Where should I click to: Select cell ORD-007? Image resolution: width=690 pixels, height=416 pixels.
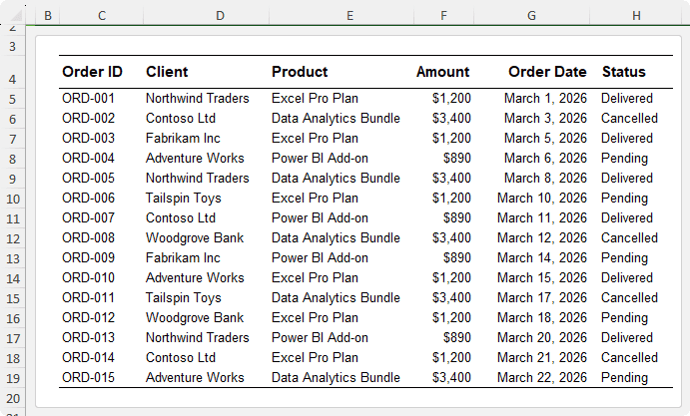(88, 218)
